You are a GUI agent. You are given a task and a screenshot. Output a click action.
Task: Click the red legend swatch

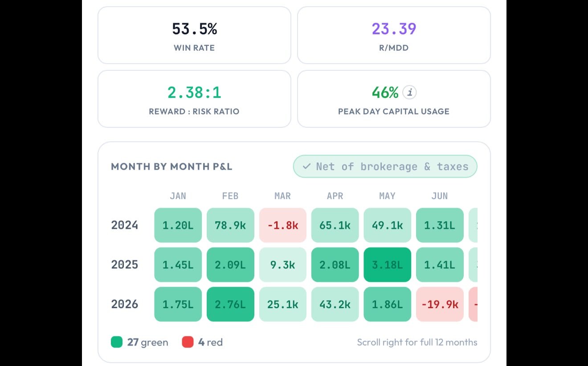pos(188,342)
